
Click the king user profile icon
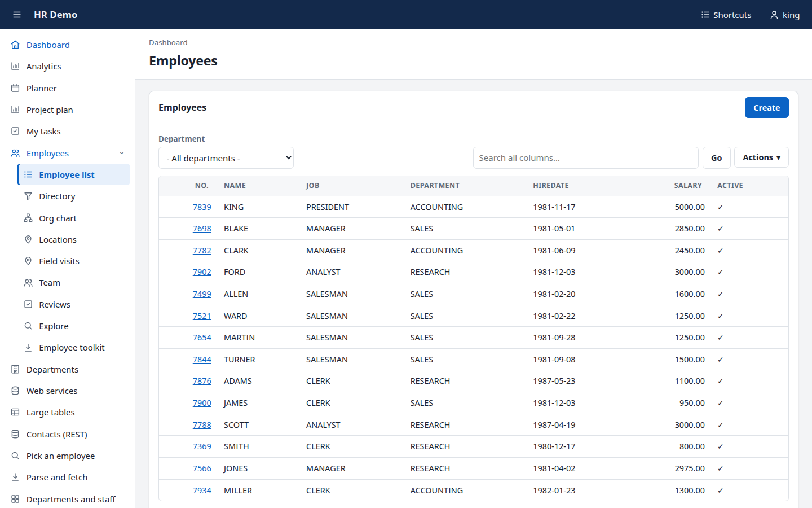[x=774, y=15]
